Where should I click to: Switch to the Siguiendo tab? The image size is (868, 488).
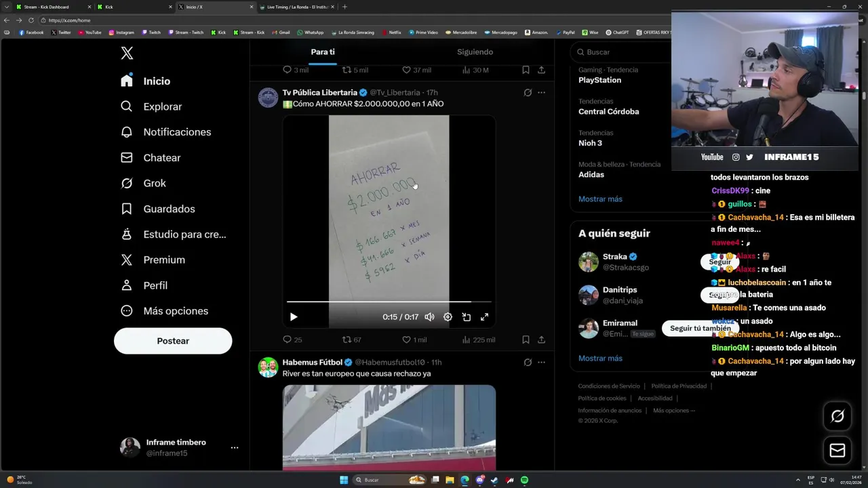point(475,52)
